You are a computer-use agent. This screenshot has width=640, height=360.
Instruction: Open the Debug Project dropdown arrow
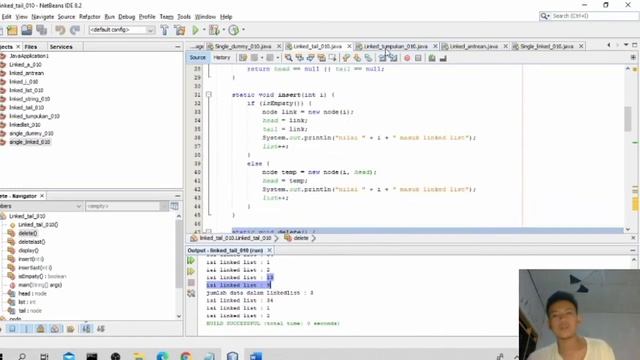pos(224,29)
